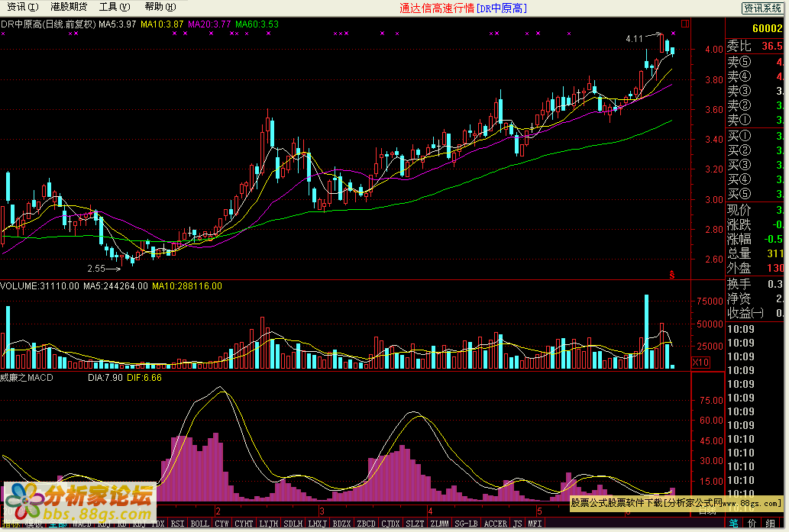Screen dimensions: 789x532
Task: Click the 换手 row in quote panel
Action: click(x=755, y=284)
